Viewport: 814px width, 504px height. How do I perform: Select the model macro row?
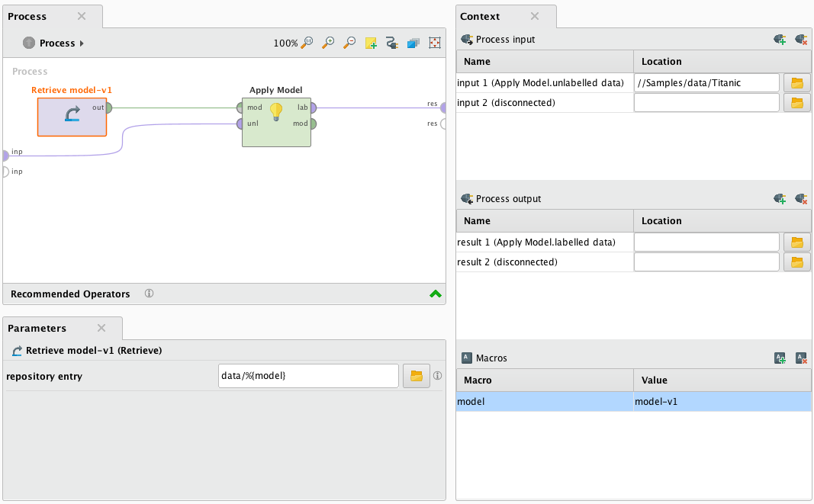(545, 401)
